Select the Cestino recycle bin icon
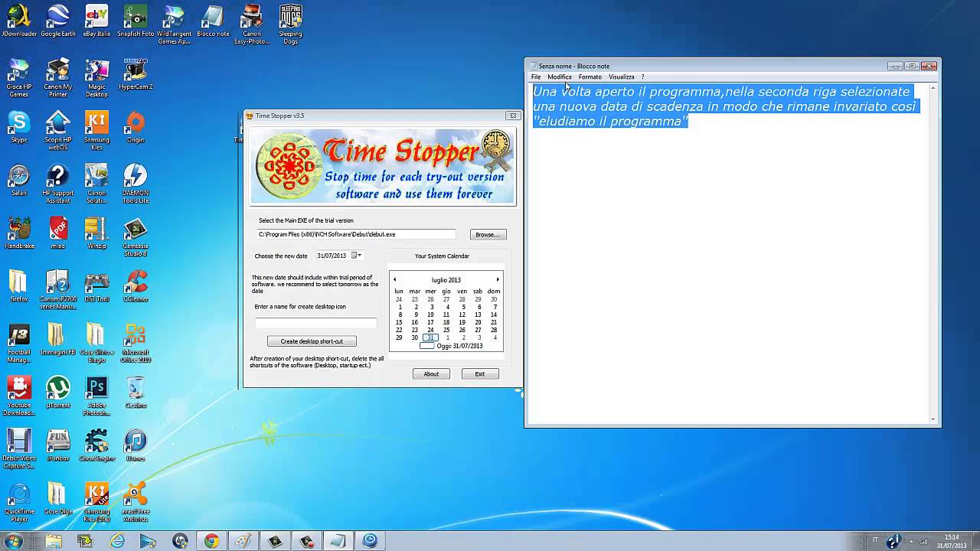This screenshot has width=980, height=551. [x=136, y=392]
